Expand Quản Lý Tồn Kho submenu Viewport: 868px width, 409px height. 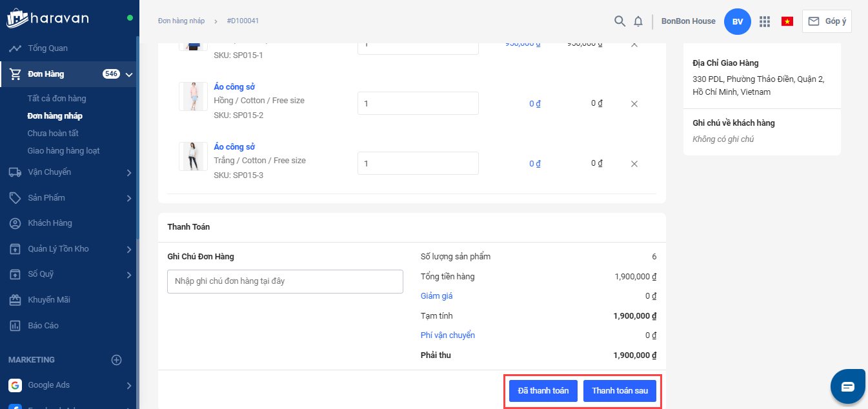(129, 249)
